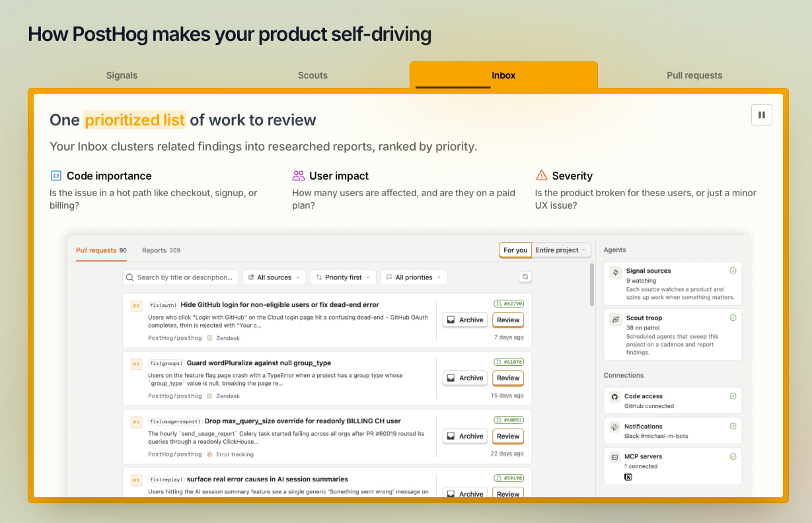812x523 pixels.
Task: Click the highlighted "prioritized list" heading text
Action: pos(135,120)
